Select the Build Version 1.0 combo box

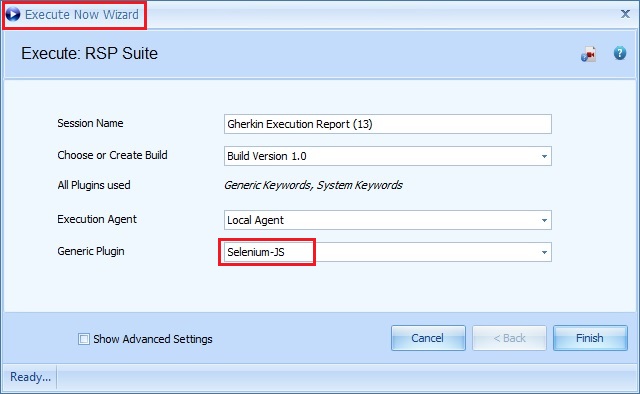click(x=388, y=156)
